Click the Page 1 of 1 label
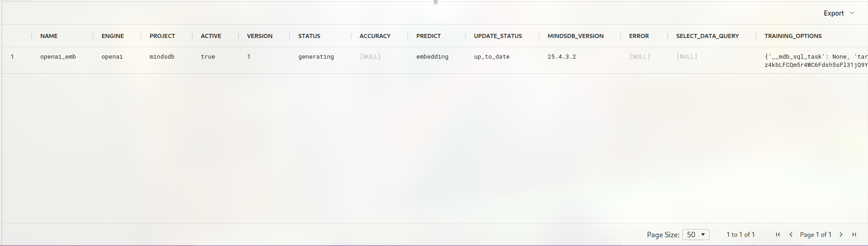This screenshot has height=246, width=868. [815, 235]
